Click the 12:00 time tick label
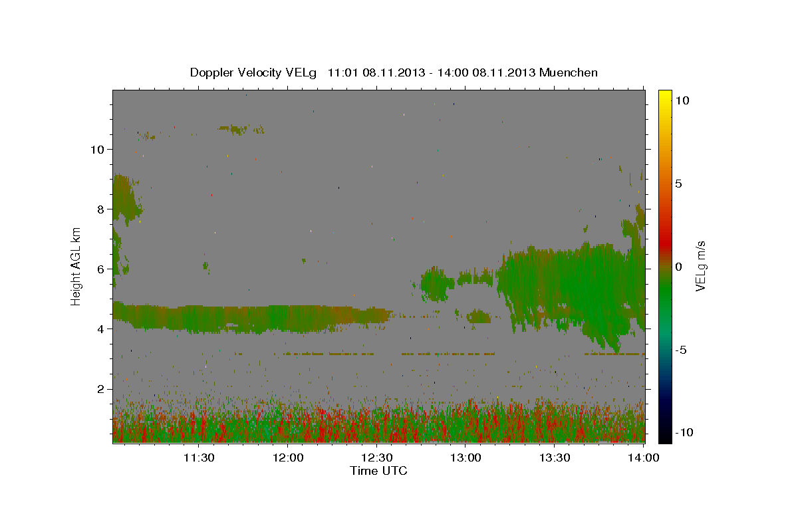 (288, 457)
